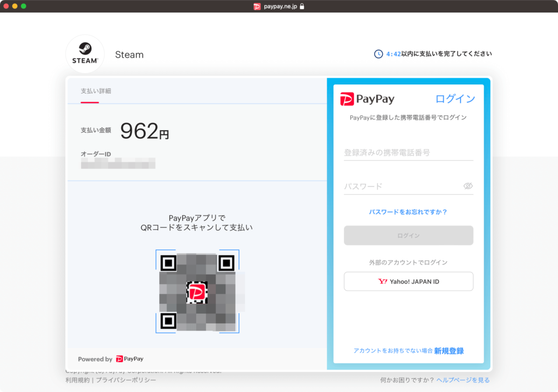This screenshot has width=558, height=392.
Task: Log in with the Yahoo! JAPAN ID button
Action: [408, 281]
